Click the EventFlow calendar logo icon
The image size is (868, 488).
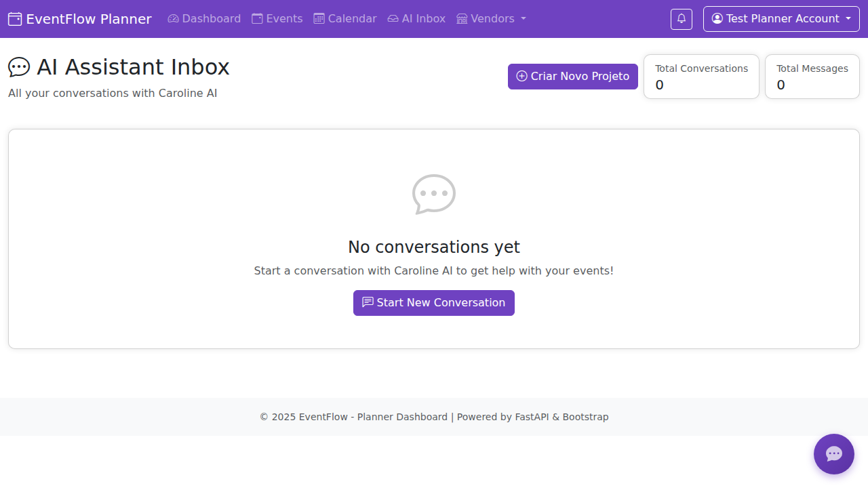coord(15,19)
